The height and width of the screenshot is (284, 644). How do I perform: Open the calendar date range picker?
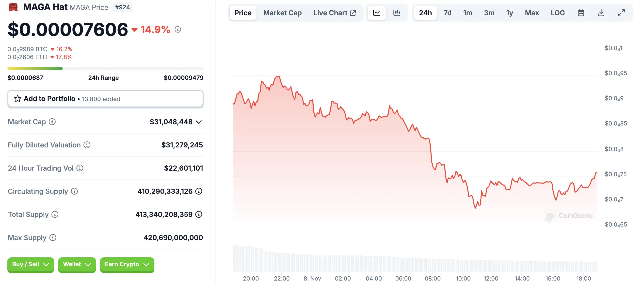coord(581,13)
